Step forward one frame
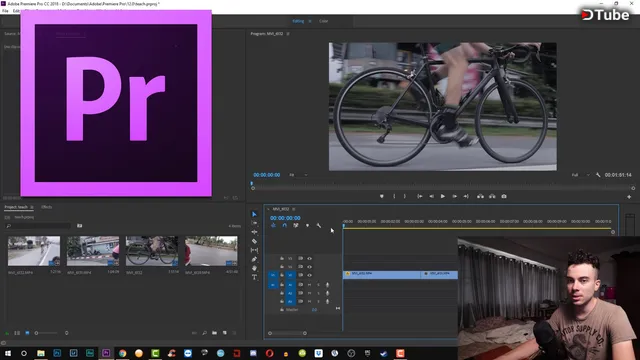 click(454, 196)
